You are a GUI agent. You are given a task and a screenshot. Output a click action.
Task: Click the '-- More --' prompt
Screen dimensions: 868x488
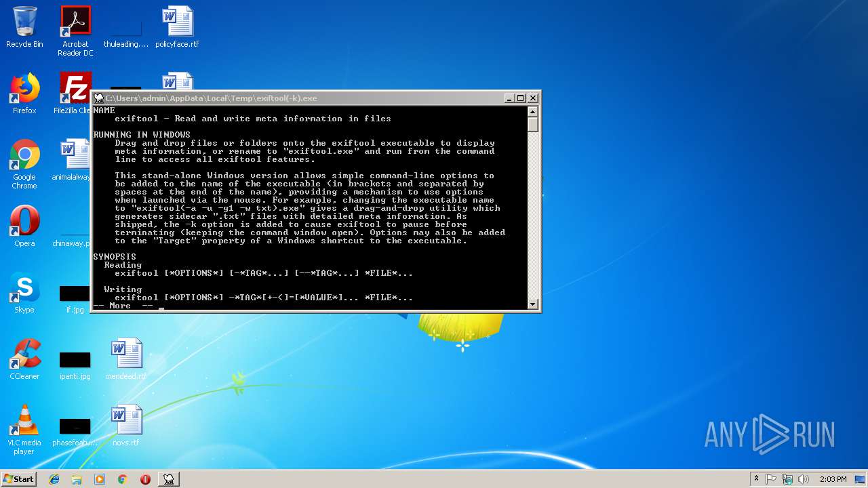[x=123, y=306]
